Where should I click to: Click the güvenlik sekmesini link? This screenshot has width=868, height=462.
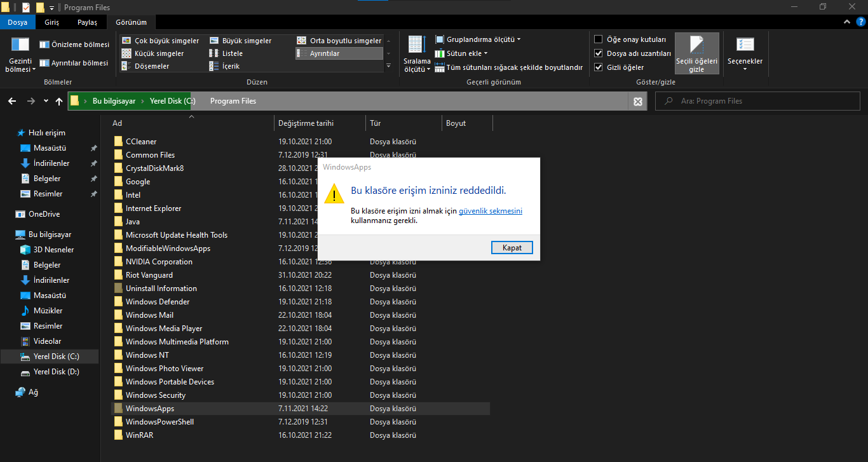click(491, 211)
